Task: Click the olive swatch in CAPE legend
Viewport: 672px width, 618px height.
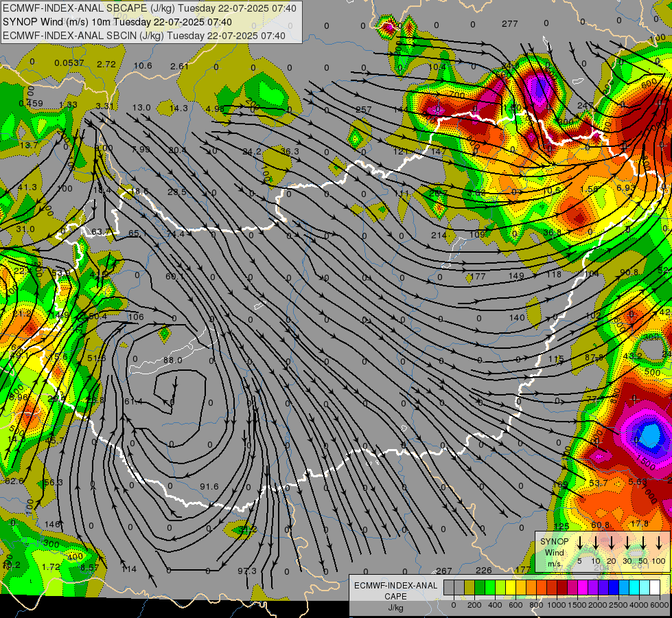Action: coord(470,588)
